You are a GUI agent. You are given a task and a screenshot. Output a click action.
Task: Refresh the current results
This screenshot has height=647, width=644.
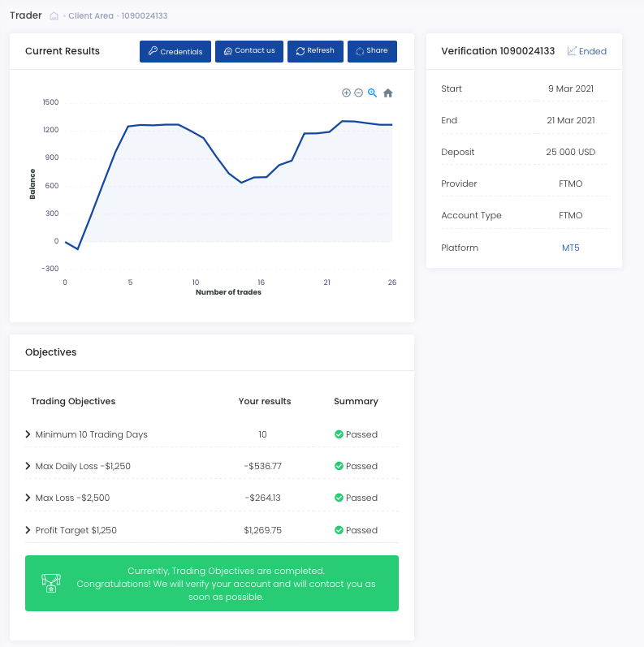pyautogui.click(x=315, y=51)
